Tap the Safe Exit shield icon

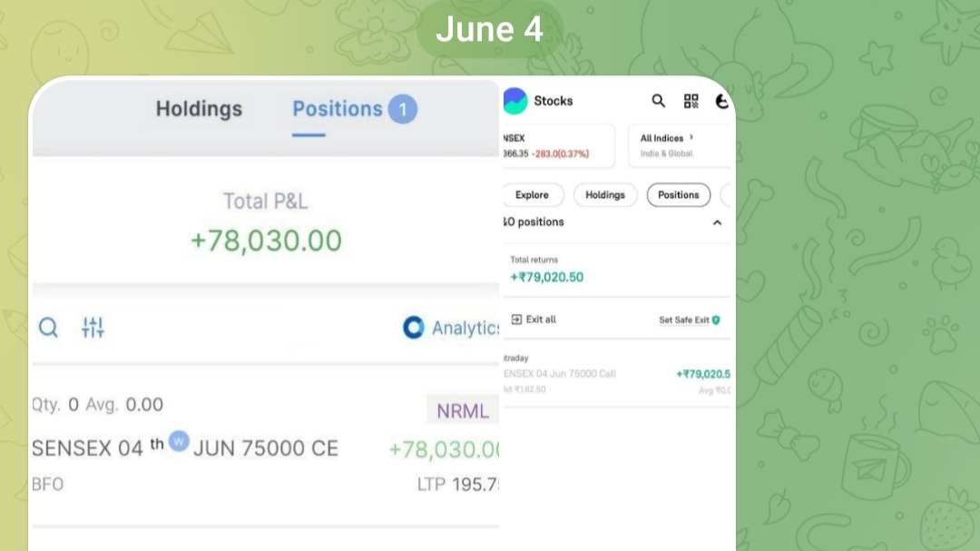716,320
